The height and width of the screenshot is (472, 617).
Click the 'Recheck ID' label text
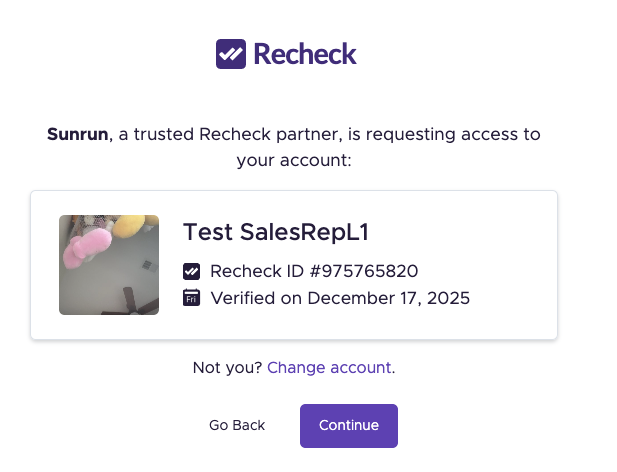(247, 271)
